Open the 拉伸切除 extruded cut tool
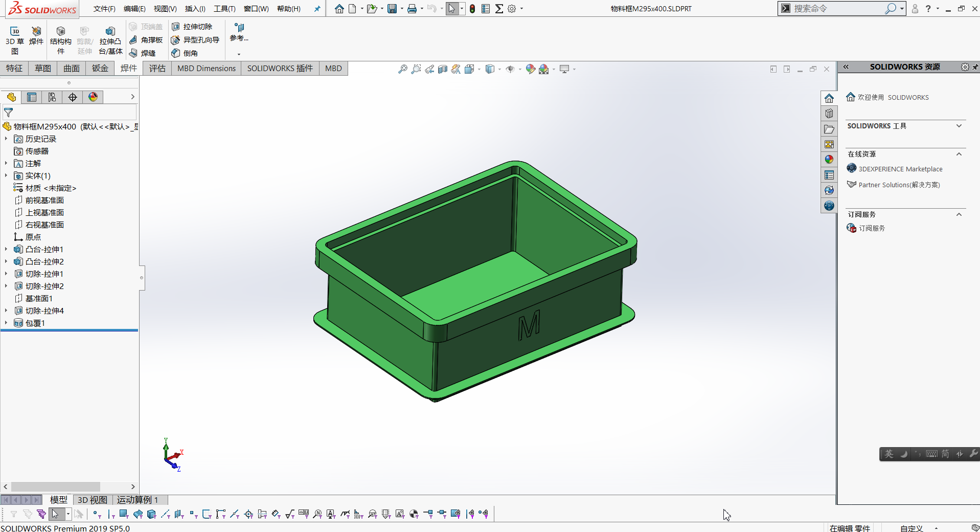 click(192, 27)
